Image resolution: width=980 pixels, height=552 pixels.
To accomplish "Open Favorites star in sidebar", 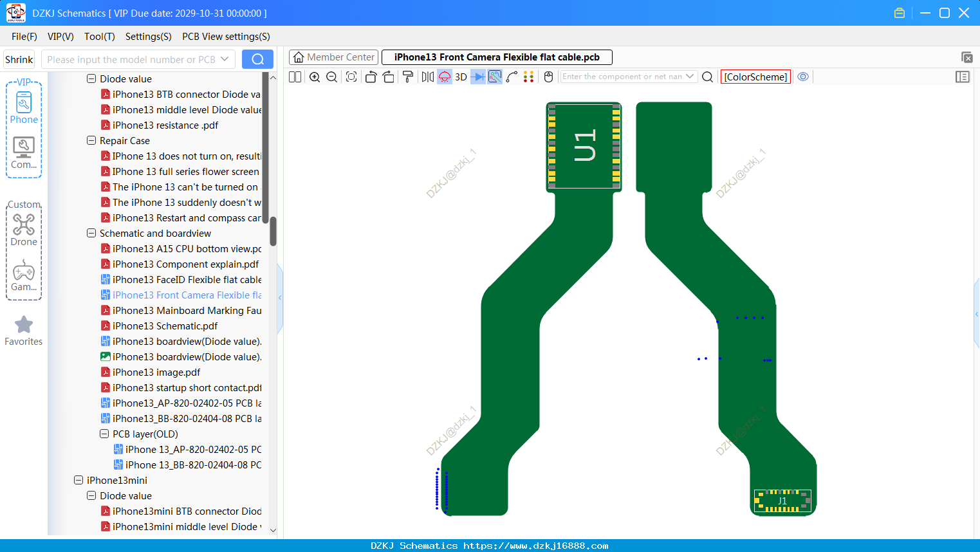I will (24, 331).
